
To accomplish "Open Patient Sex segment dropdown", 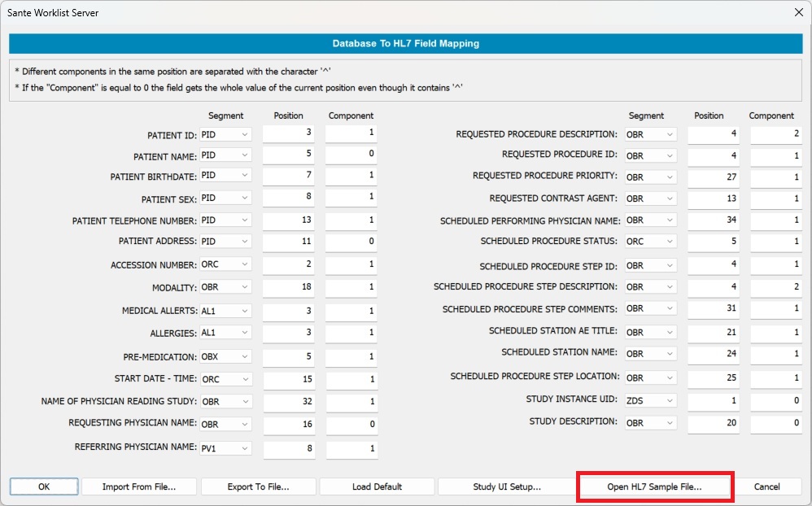I will [x=225, y=198].
